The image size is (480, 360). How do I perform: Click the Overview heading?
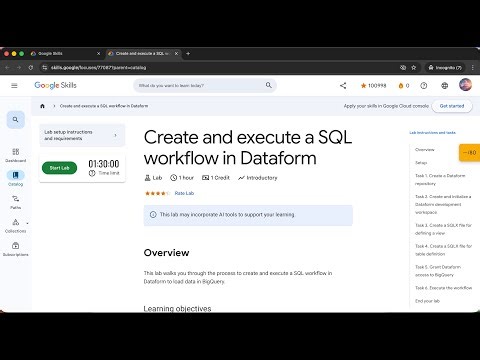click(x=166, y=253)
